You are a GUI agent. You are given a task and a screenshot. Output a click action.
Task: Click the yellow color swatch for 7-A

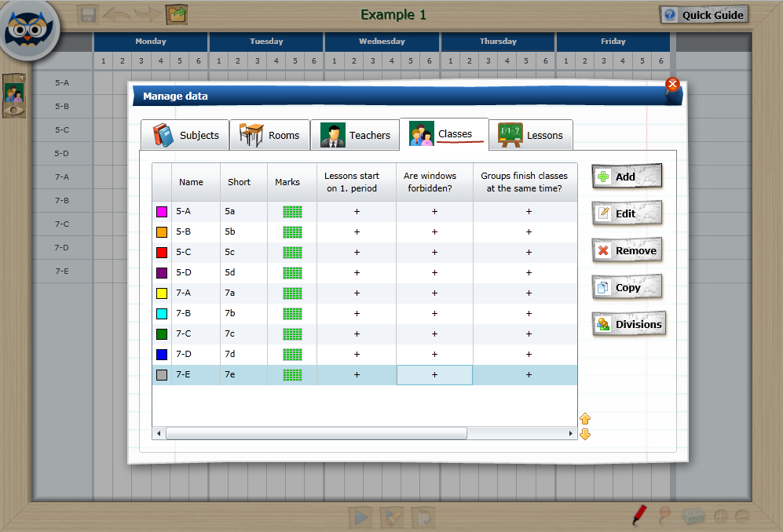162,293
